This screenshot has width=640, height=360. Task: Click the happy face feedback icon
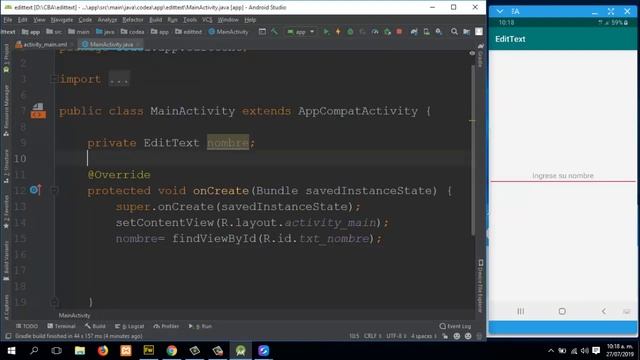[x=457, y=336]
